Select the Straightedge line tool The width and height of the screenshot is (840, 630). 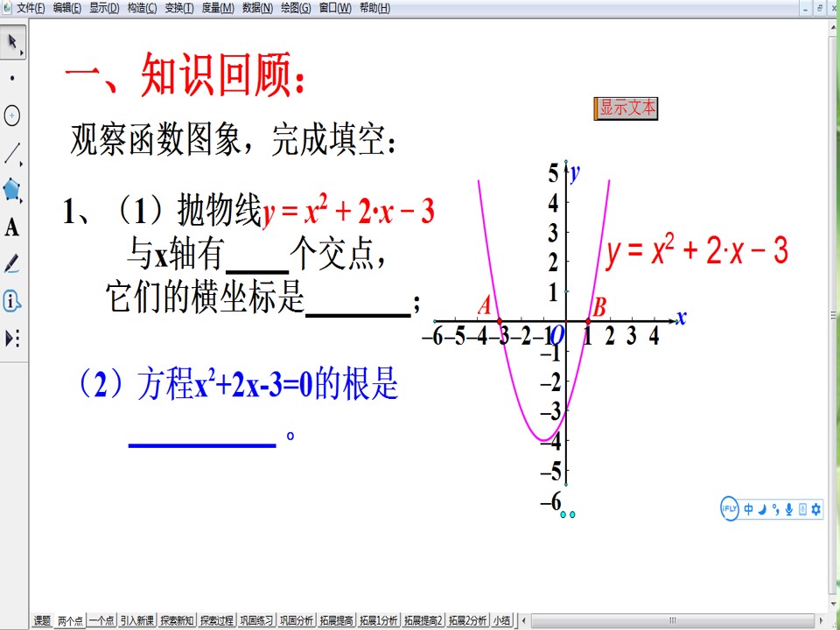(x=12, y=153)
